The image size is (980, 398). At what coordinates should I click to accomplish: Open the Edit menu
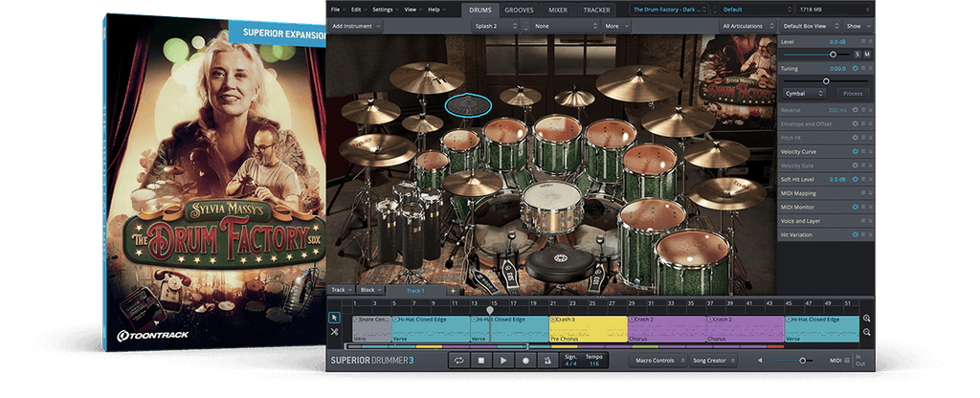[x=358, y=10]
